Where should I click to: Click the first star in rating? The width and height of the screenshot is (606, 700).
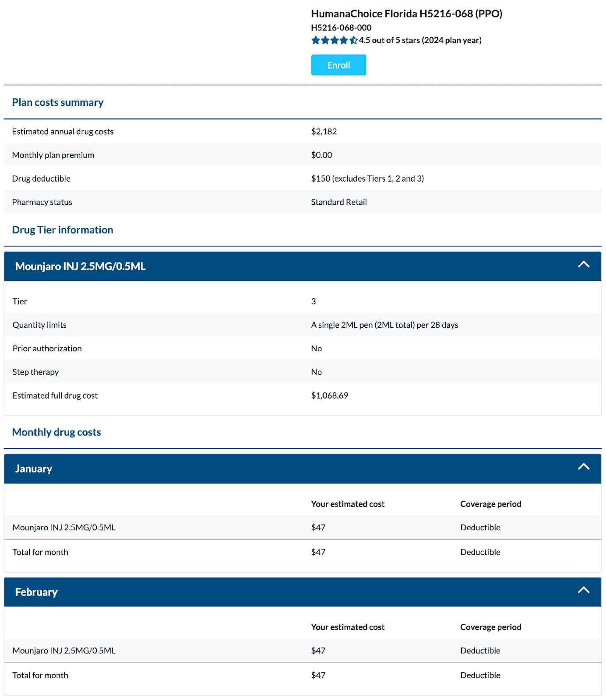[316, 41]
